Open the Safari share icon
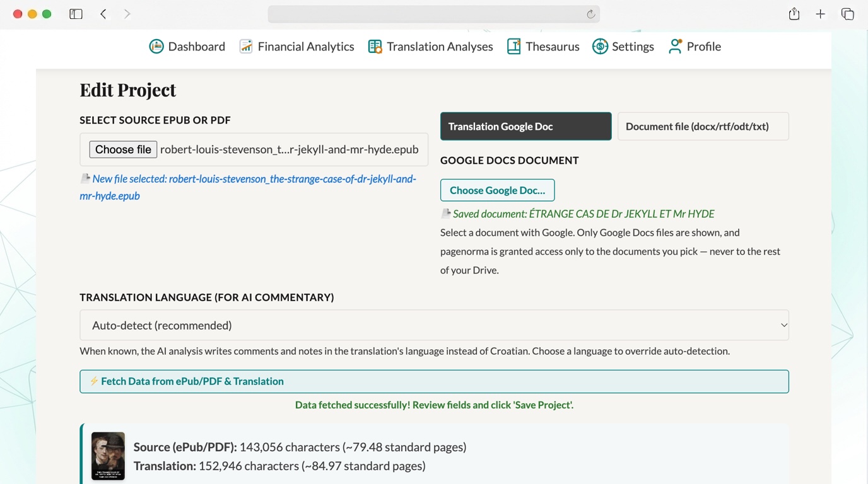 coord(794,14)
